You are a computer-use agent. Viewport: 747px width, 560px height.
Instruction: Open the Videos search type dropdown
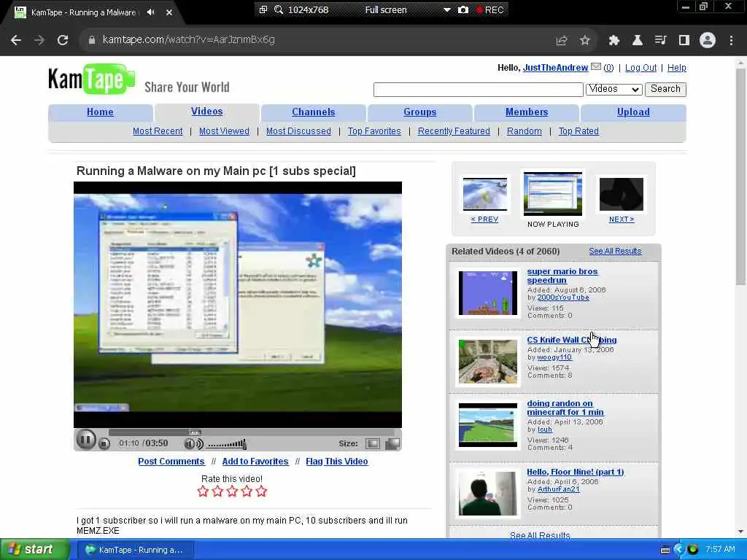pyautogui.click(x=614, y=89)
